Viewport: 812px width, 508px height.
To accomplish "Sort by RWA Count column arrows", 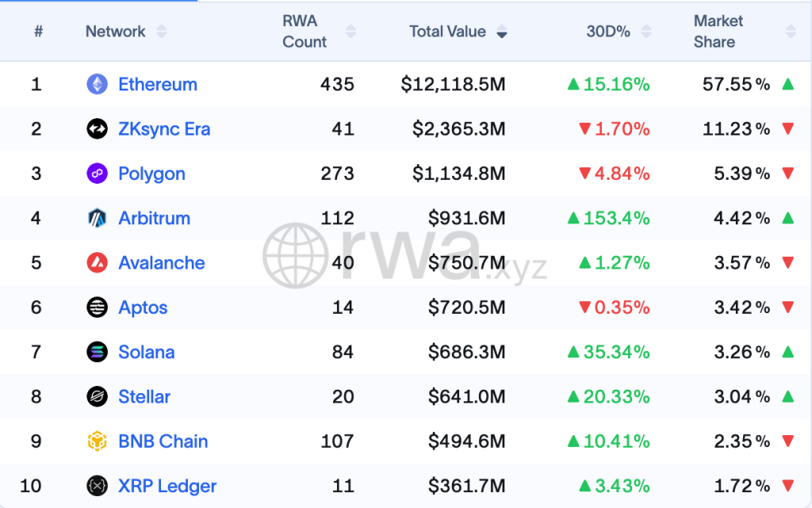I will [351, 32].
